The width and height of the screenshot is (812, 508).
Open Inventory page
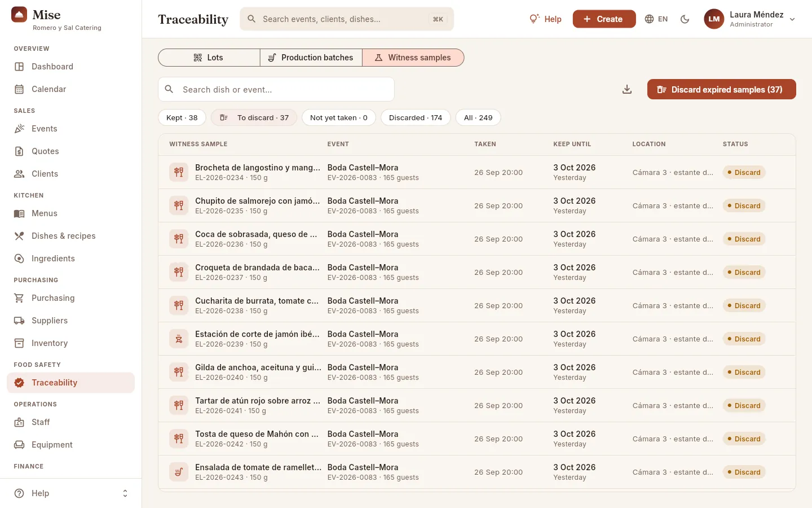point(70,343)
